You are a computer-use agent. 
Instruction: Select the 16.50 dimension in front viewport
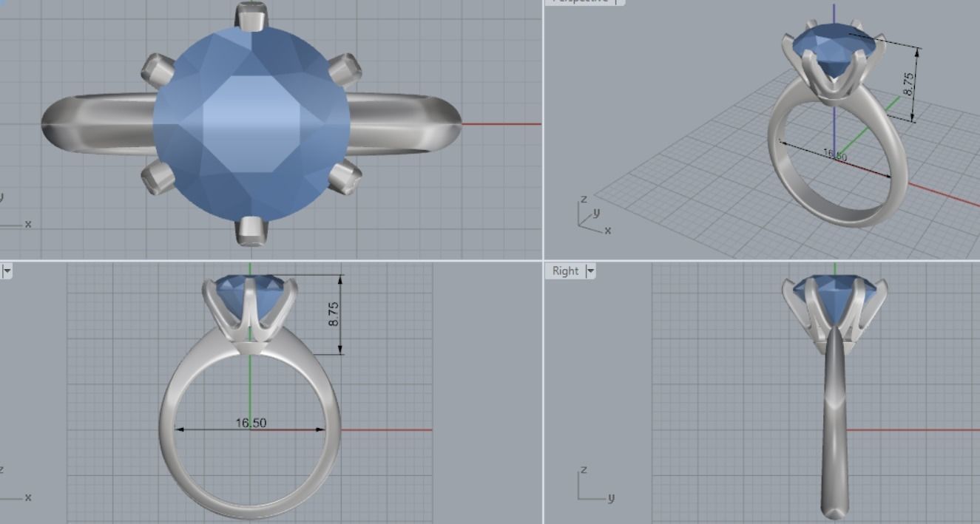pyautogui.click(x=251, y=423)
